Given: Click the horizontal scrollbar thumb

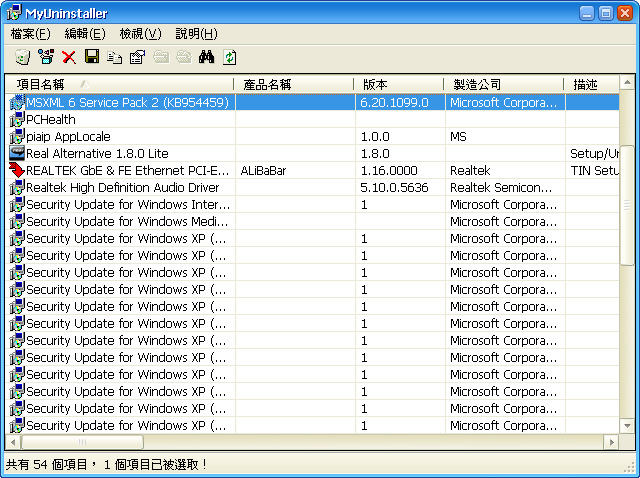Looking at the screenshot, I should click(x=82, y=442).
